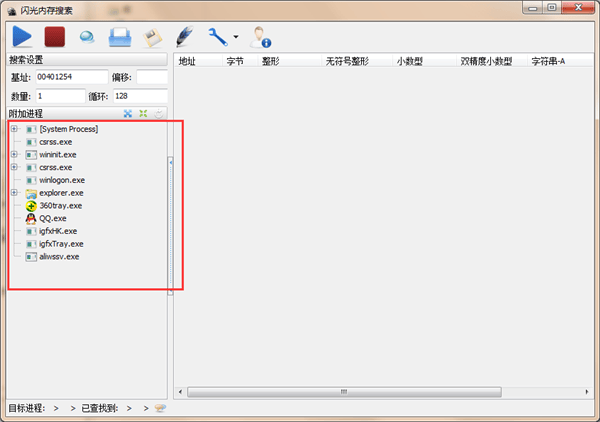Viewport: 600px width, 422px height.
Task: Click the printer icon in toolbar
Action: (x=120, y=37)
